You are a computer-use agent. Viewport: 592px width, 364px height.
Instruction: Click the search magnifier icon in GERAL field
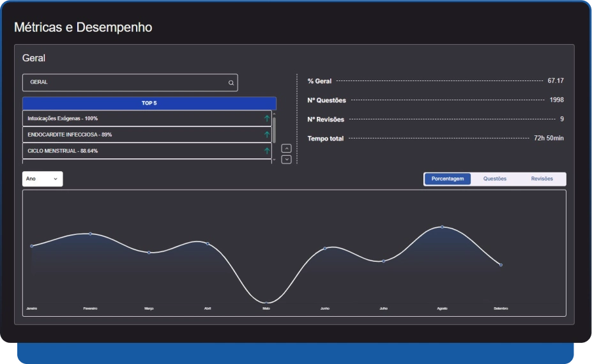coord(231,82)
